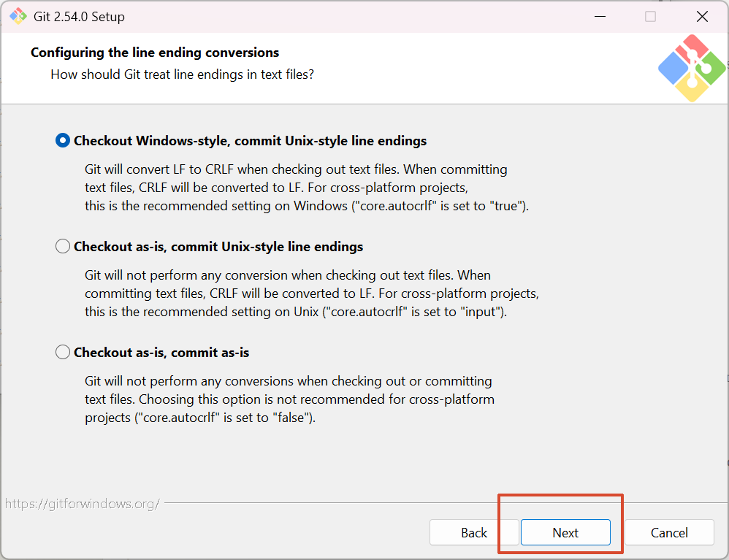
Task: Click the 'Configuring the line ending conversions' heading
Action: (x=155, y=53)
